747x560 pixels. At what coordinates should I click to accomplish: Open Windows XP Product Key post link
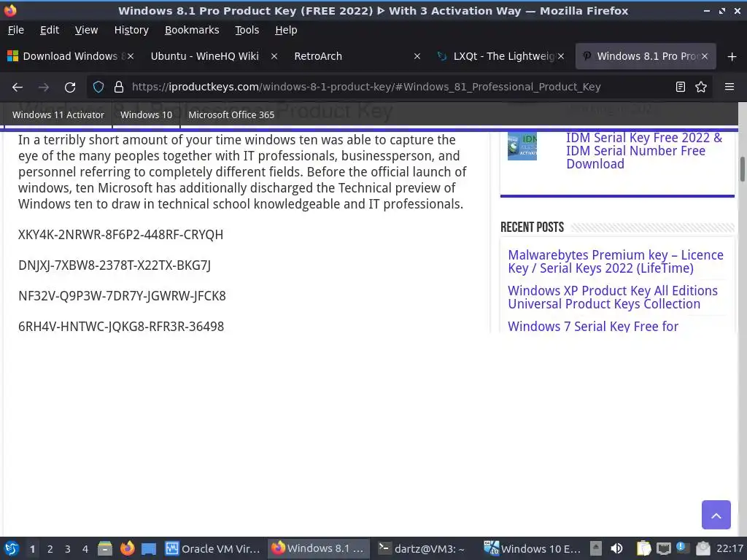[613, 297]
